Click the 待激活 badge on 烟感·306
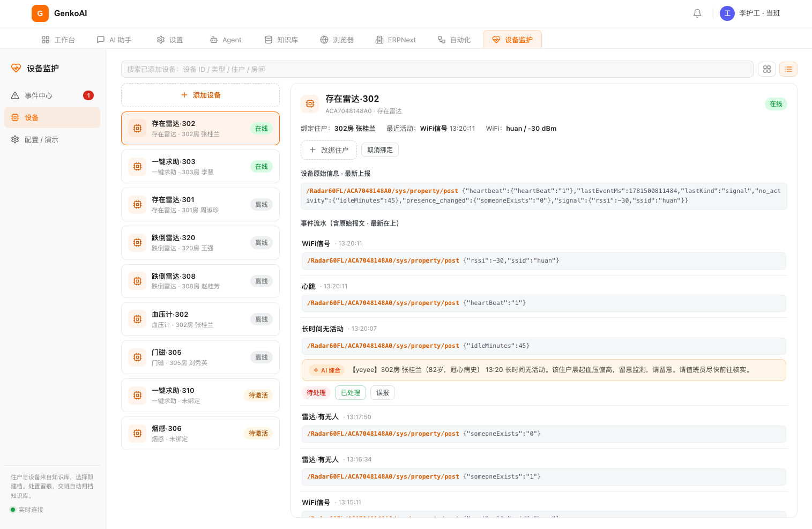 coord(258,434)
